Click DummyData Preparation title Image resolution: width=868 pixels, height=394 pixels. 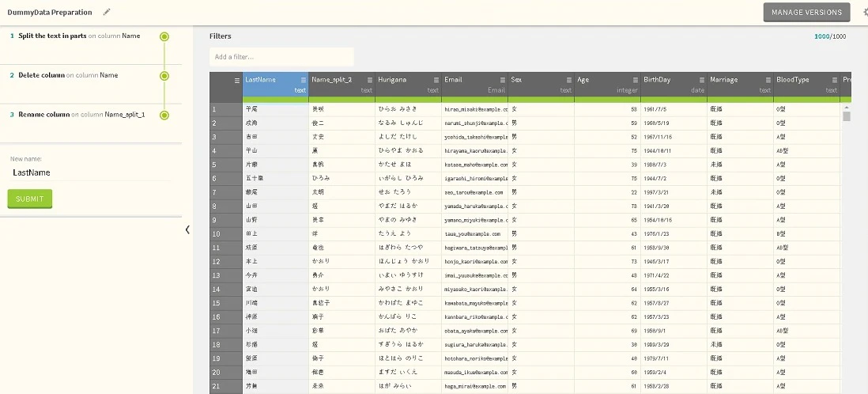click(50, 12)
